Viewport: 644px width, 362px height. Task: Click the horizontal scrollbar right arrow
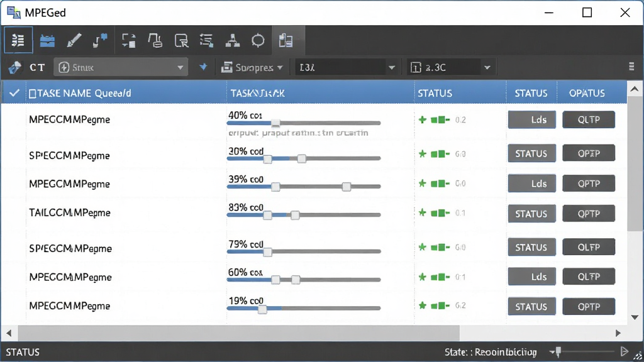618,333
